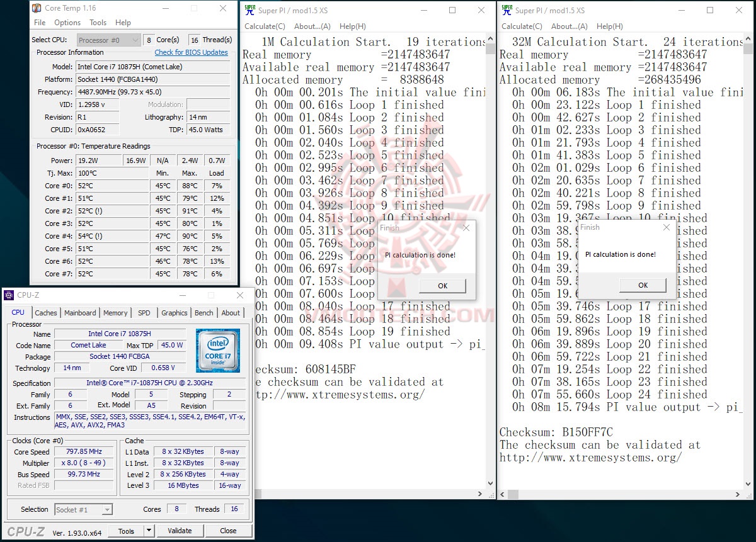The height and width of the screenshot is (542, 756).
Task: Close the Finish dialog in the 1M Super PI window
Action: tap(466, 228)
